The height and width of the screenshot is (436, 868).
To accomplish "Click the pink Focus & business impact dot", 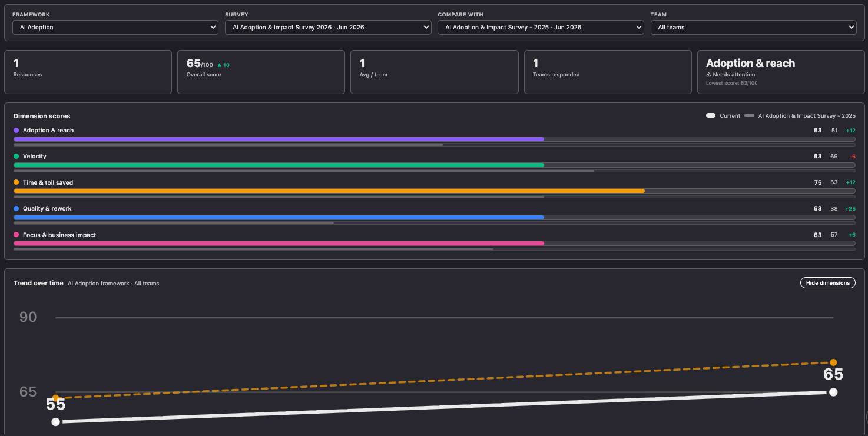I will (x=16, y=235).
